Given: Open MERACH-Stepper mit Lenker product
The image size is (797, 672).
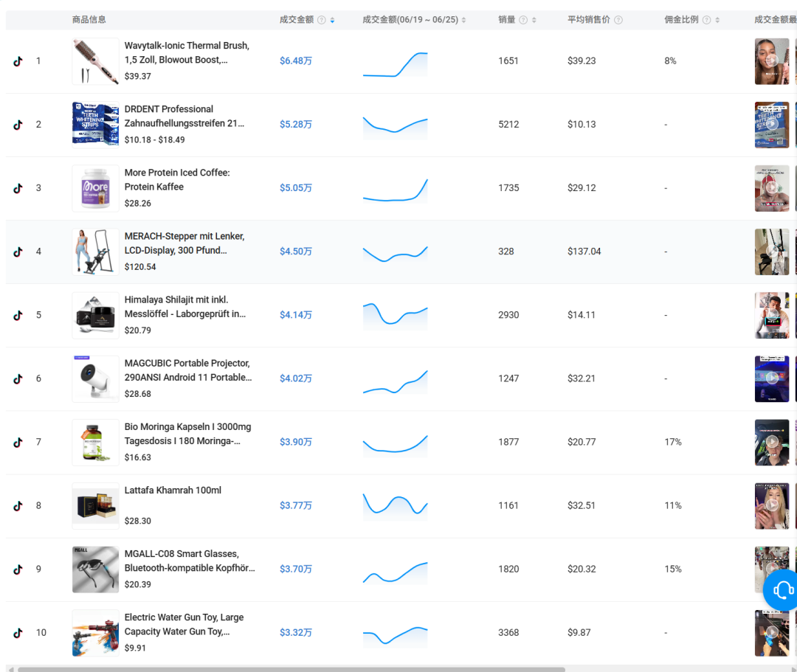Looking at the screenshot, I should (x=184, y=243).
